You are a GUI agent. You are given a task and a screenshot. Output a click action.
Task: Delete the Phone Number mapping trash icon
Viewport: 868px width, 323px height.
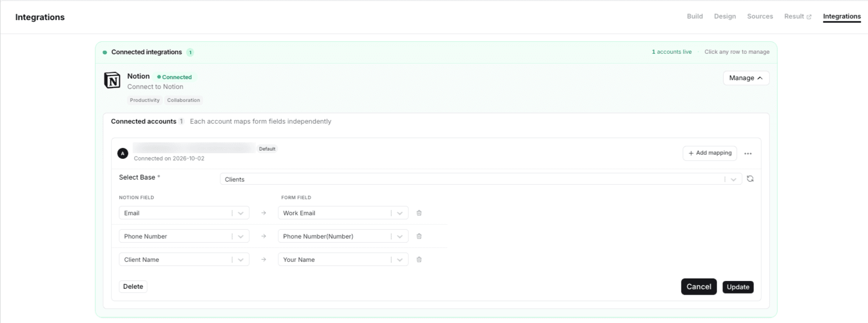pyautogui.click(x=419, y=236)
